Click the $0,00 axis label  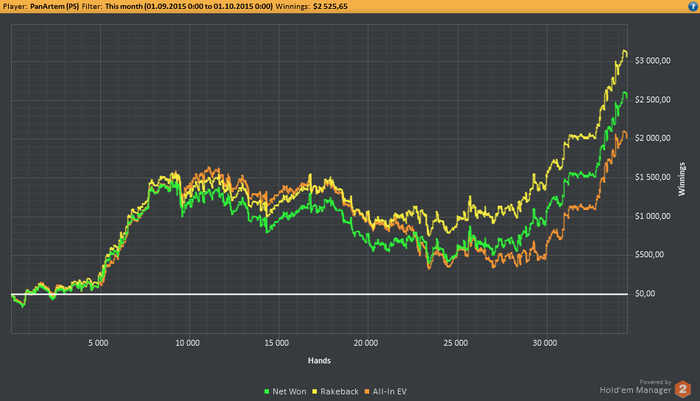645,294
